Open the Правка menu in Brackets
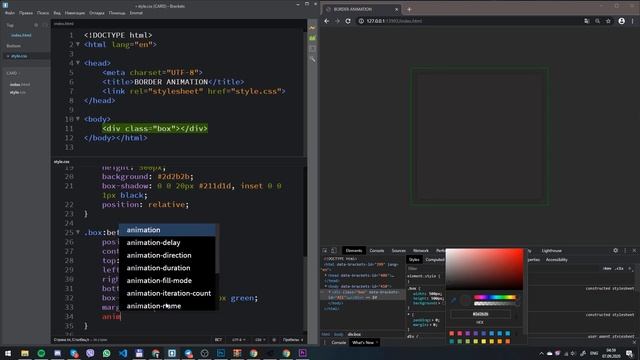This screenshot has width=640, height=360. coord(26,13)
